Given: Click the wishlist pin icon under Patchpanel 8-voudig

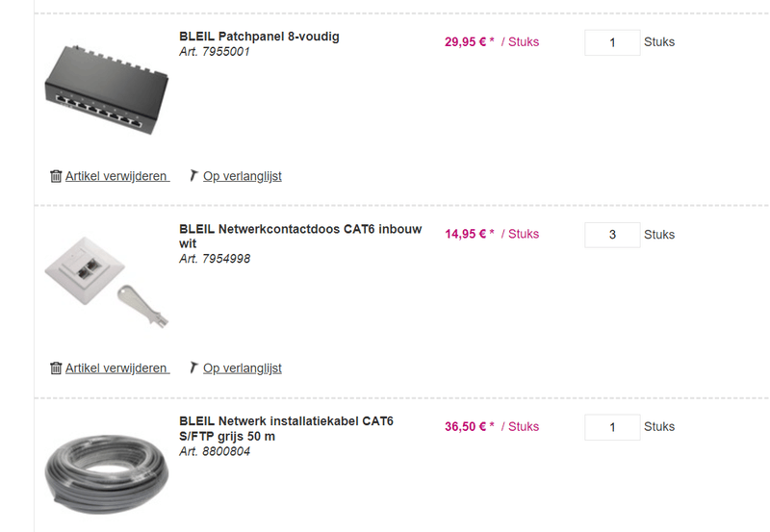Looking at the screenshot, I should (193, 176).
